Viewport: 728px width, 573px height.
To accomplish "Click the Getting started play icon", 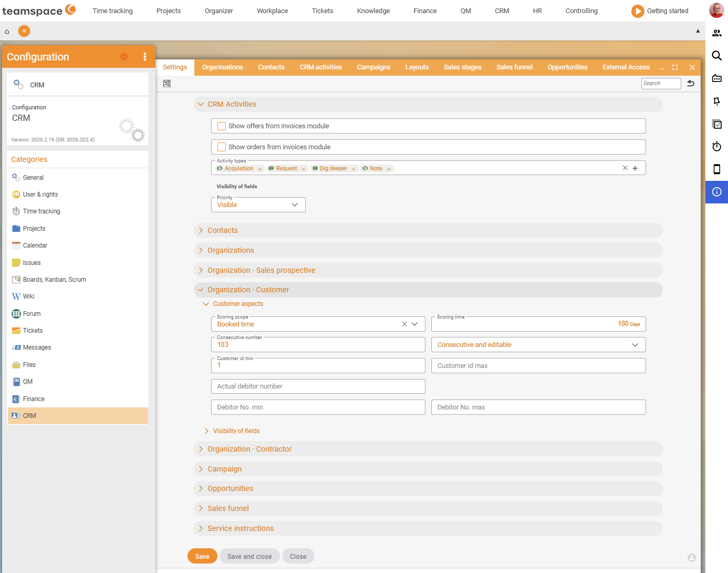I will (x=638, y=11).
